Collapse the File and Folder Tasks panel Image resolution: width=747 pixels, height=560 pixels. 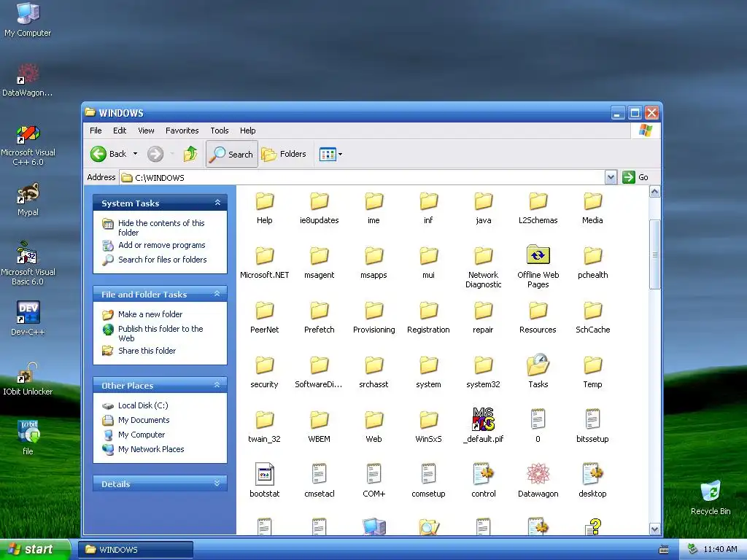[217, 294]
